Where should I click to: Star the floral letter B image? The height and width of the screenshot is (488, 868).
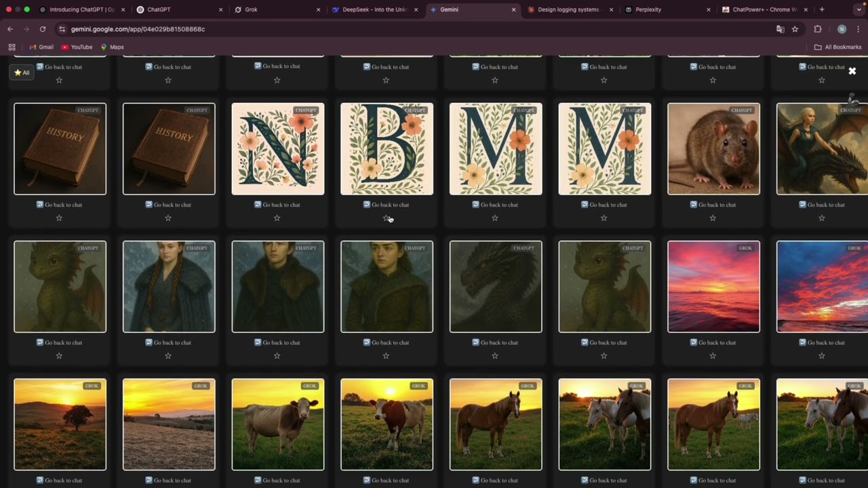coord(386,218)
